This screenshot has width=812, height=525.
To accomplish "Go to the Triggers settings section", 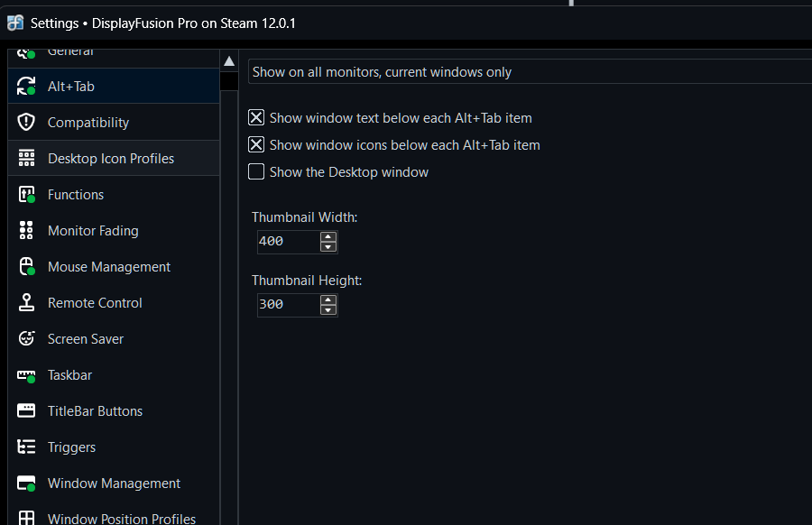I will pos(71,447).
